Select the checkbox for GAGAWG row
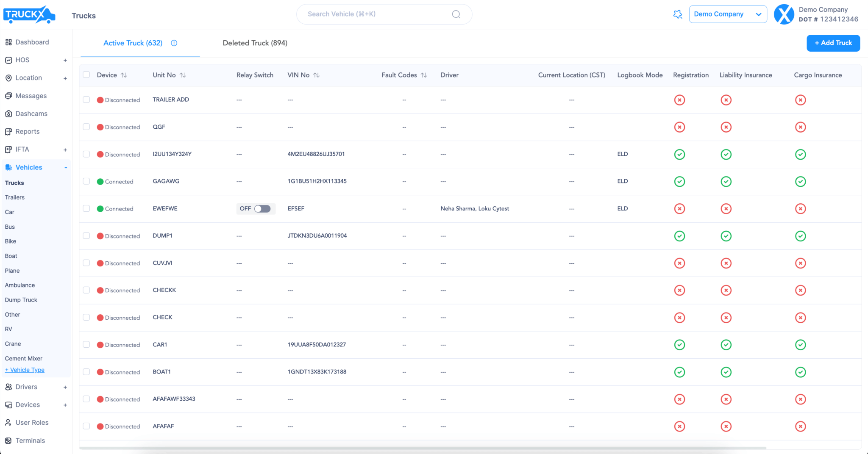This screenshot has width=868, height=454. tap(86, 181)
